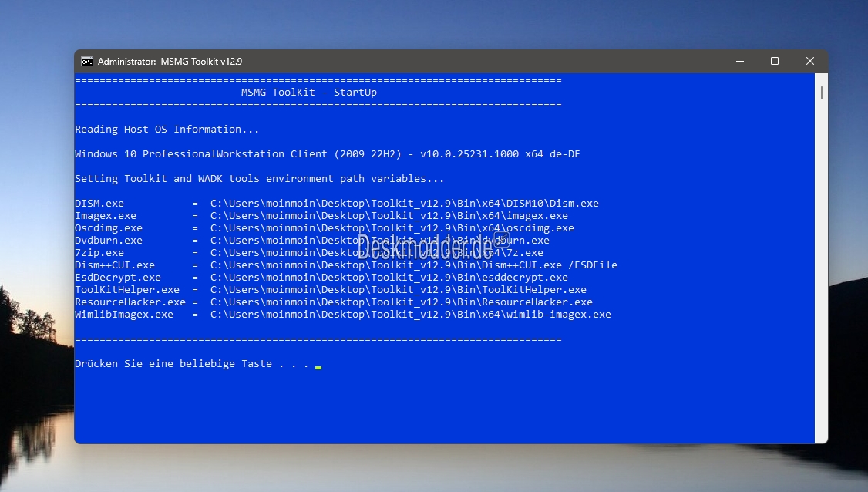868x492 pixels.
Task: Click the 'ResourceHacker.exe' label
Action: point(130,302)
